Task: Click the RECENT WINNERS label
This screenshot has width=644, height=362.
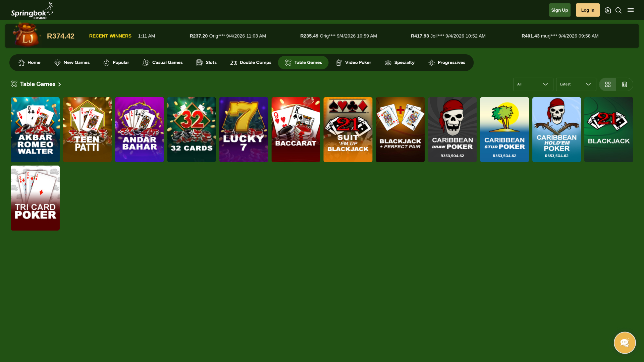Action: (110, 36)
